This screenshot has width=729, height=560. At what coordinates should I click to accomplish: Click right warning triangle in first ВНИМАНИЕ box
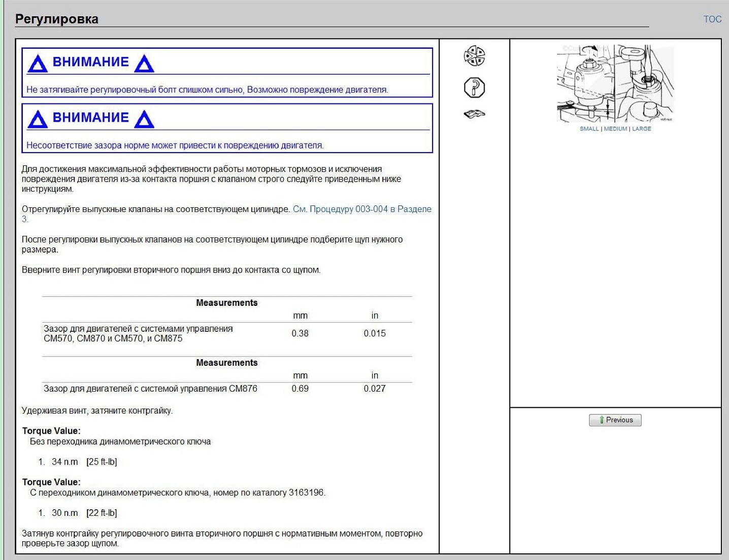[144, 63]
